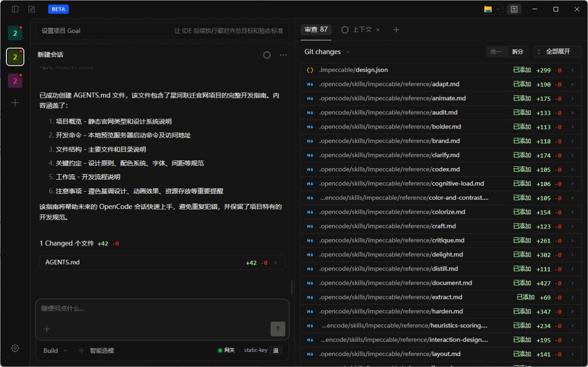Expand the animate.md row chevron
This screenshot has height=367, width=588.
(572, 99)
